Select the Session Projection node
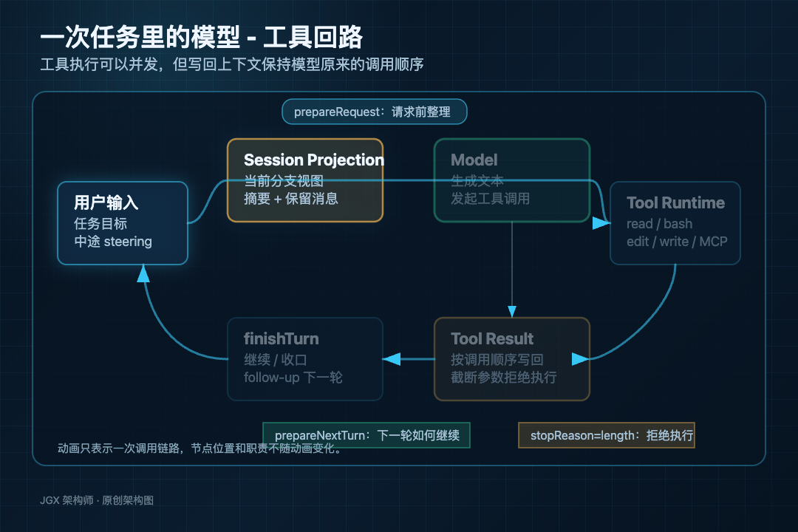The image size is (798, 532). click(x=305, y=180)
